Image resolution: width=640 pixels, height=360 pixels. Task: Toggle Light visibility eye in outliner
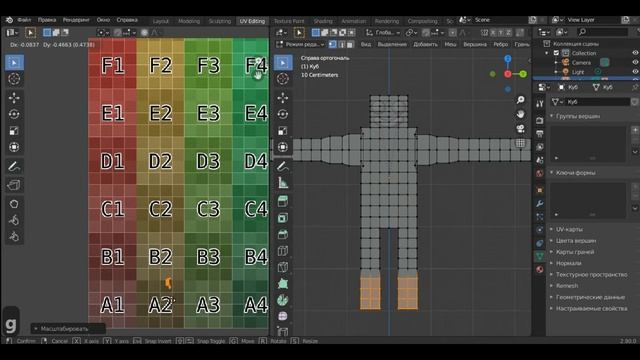coord(635,72)
